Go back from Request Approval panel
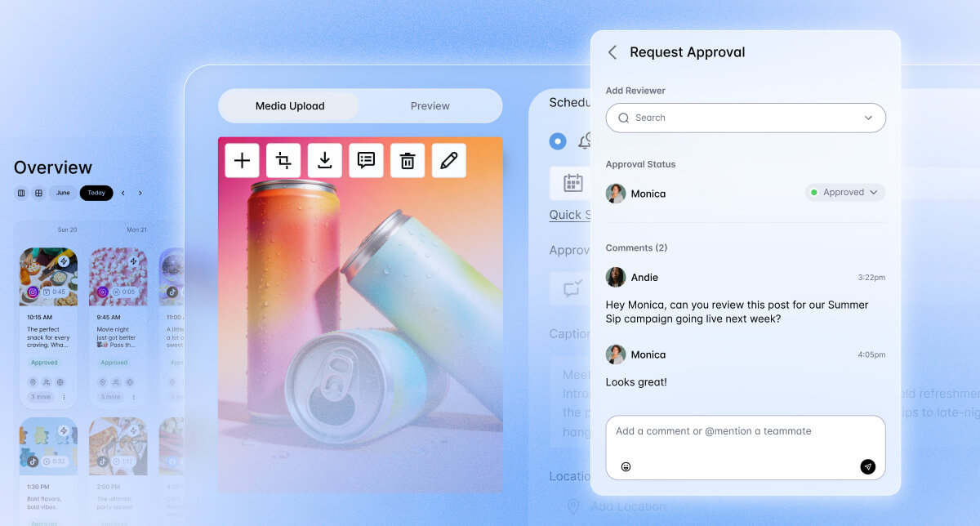The height and width of the screenshot is (526, 980). click(x=612, y=52)
